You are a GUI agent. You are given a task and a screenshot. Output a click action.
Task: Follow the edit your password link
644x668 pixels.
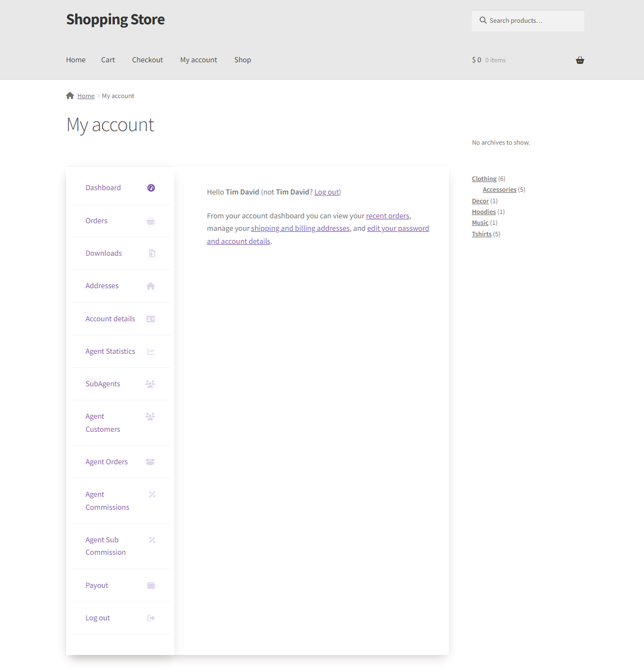click(x=398, y=229)
